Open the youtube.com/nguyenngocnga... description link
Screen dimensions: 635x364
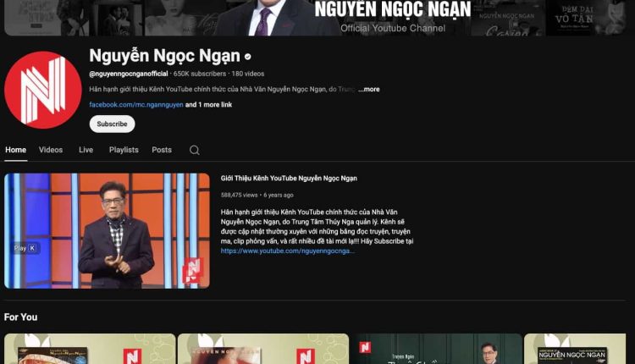point(288,251)
